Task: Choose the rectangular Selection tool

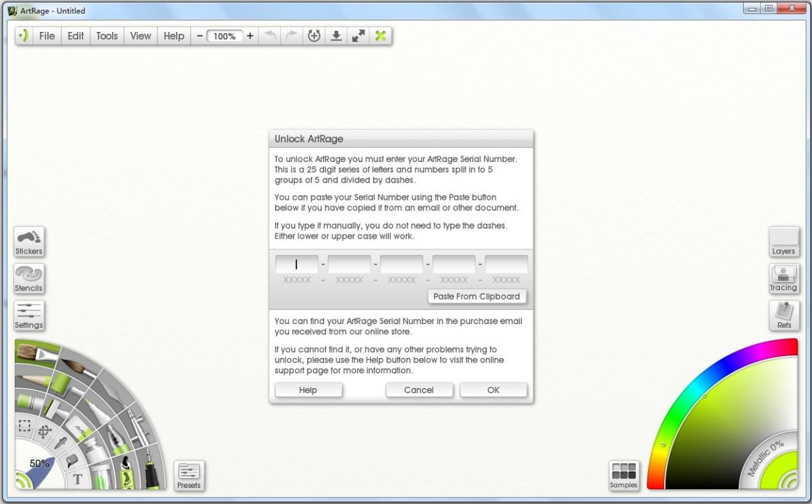Action: click(24, 425)
